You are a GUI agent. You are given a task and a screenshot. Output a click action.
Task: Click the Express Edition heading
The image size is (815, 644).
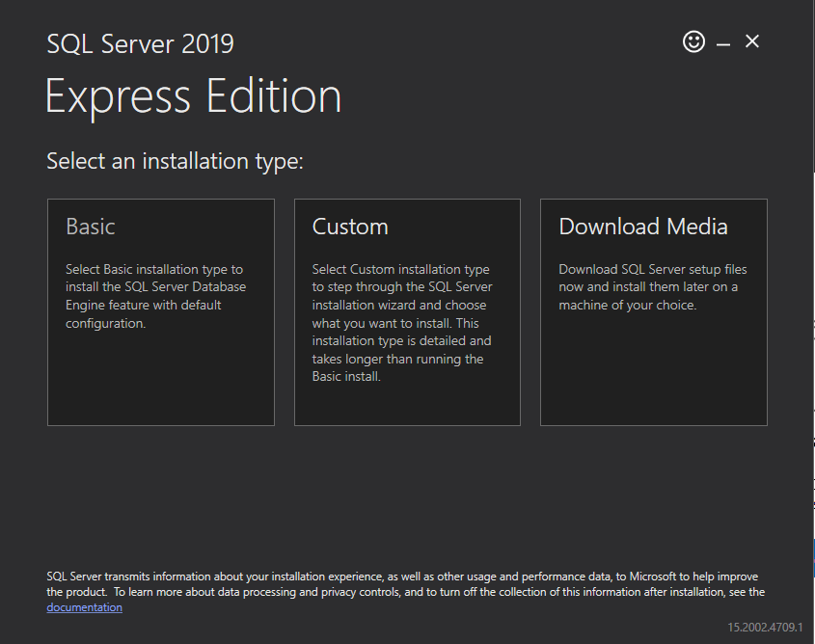(x=193, y=95)
